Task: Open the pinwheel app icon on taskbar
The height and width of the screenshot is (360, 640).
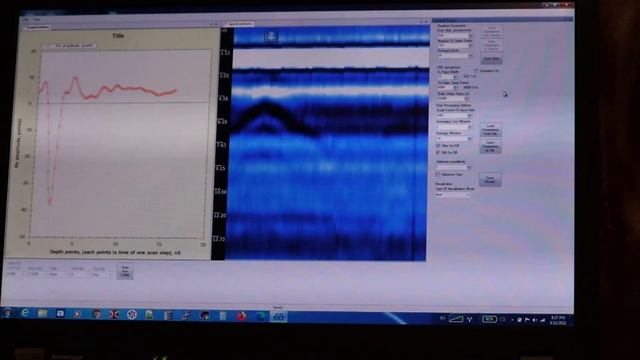Action: tap(131, 315)
